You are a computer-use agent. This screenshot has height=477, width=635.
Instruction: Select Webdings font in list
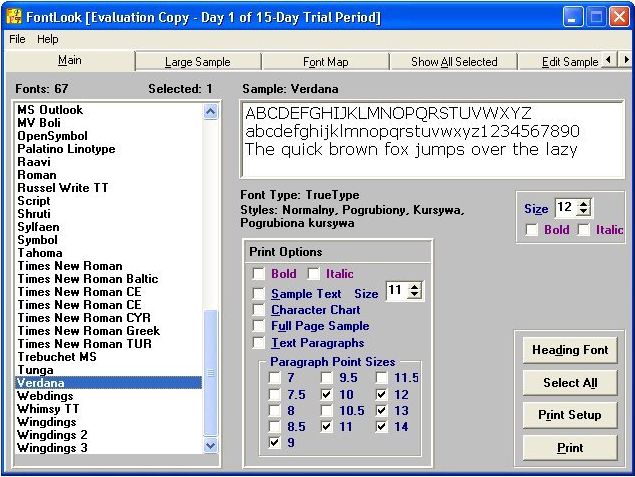(x=109, y=396)
